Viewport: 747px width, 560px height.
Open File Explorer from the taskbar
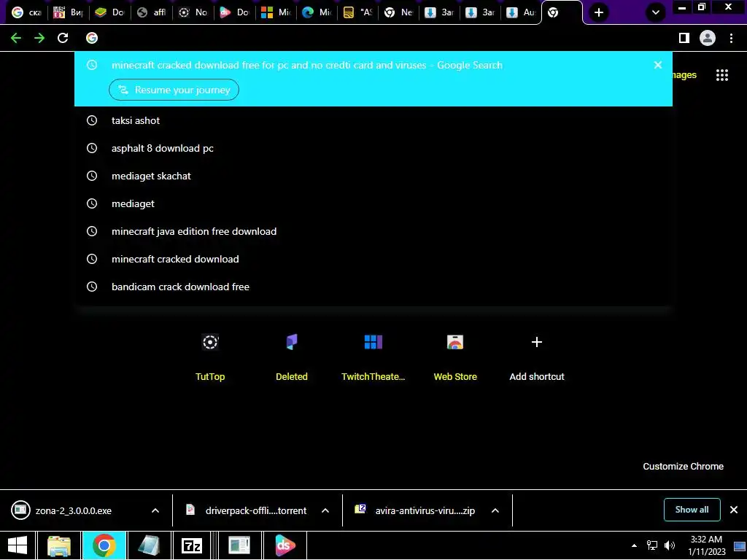pos(59,545)
